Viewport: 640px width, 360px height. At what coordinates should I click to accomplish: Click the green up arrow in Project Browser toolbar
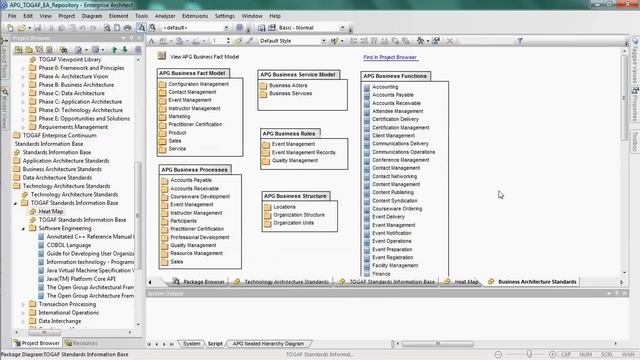[x=114, y=50]
